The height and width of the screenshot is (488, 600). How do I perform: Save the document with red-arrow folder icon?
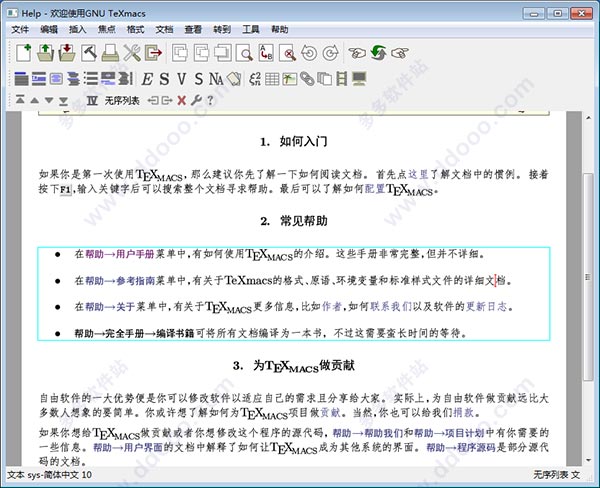pos(67,53)
